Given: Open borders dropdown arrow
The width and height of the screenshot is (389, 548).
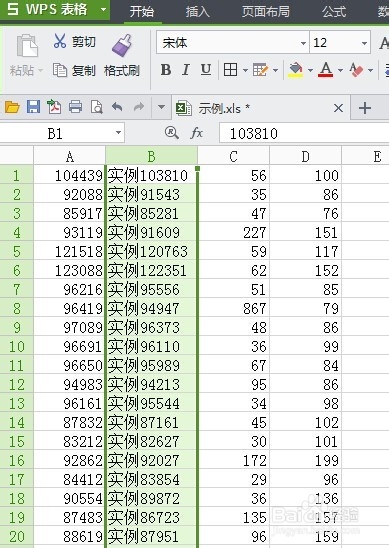Looking at the screenshot, I should point(245,70).
